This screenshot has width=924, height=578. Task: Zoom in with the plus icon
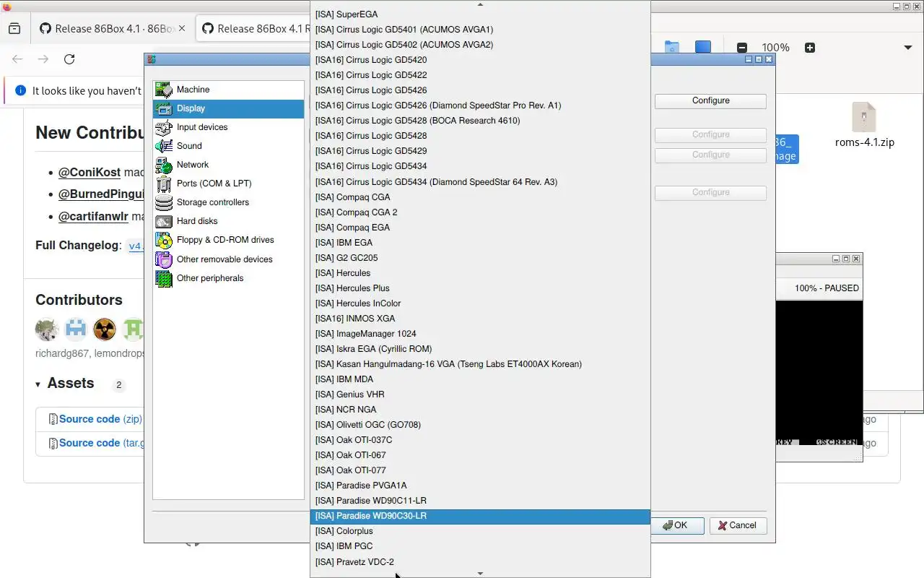810,48
